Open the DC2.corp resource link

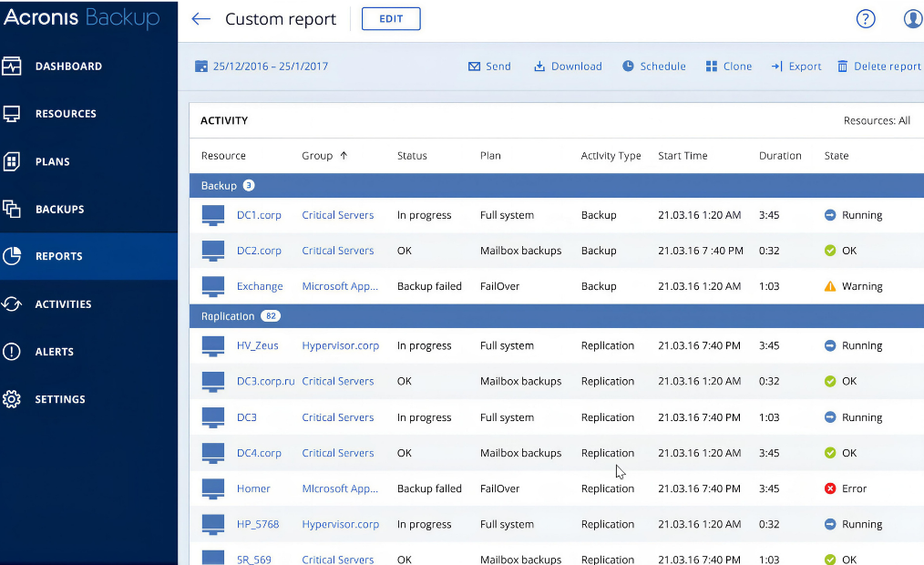coord(259,251)
